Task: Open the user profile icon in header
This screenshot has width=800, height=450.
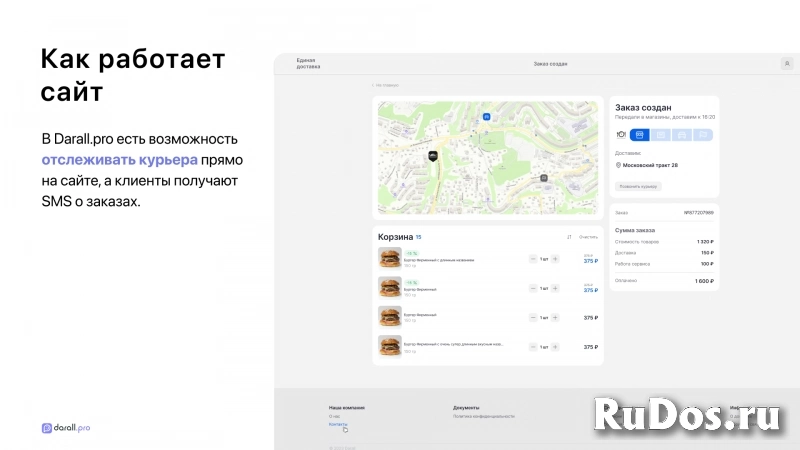Action: [x=787, y=64]
